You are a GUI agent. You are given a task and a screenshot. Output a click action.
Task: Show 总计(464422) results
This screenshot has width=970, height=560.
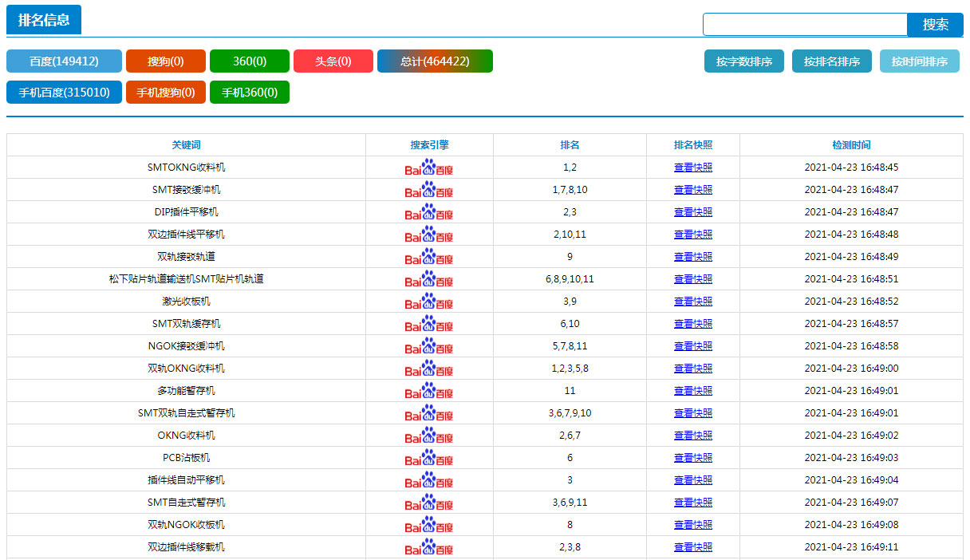pyautogui.click(x=435, y=61)
